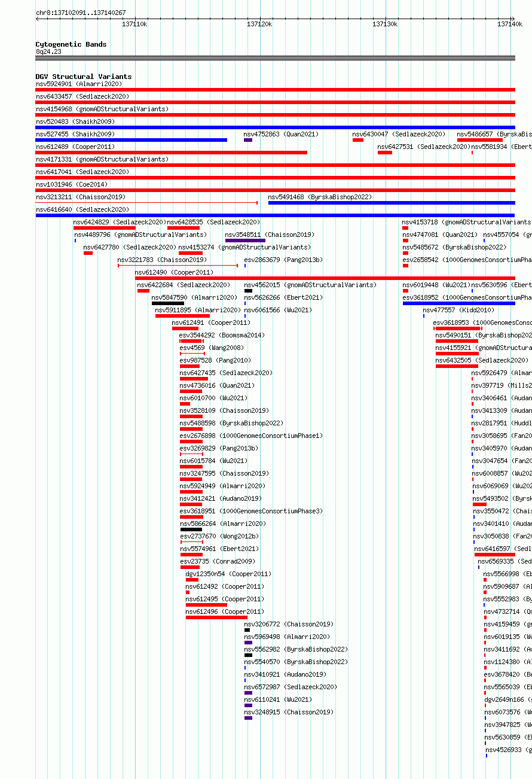Click the Cytogenetic Bands track title
The height and width of the screenshot is (779, 532).
click(71, 44)
